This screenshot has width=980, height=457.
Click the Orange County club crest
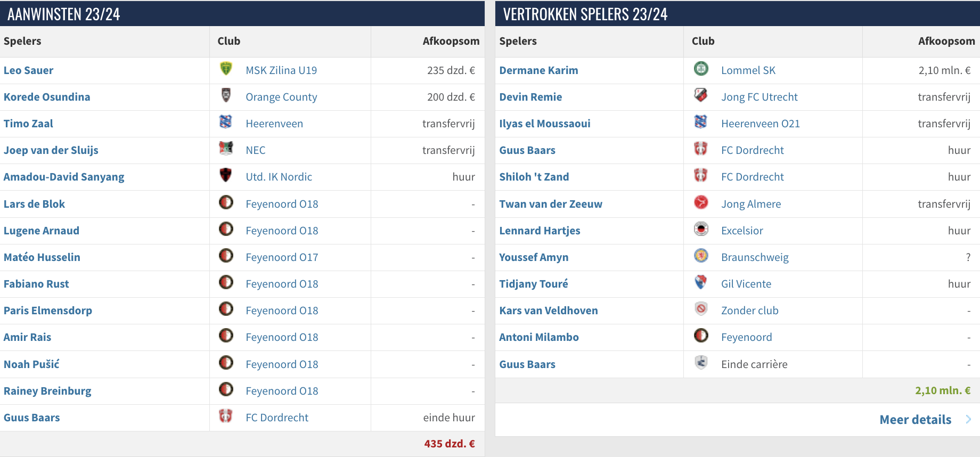(226, 95)
